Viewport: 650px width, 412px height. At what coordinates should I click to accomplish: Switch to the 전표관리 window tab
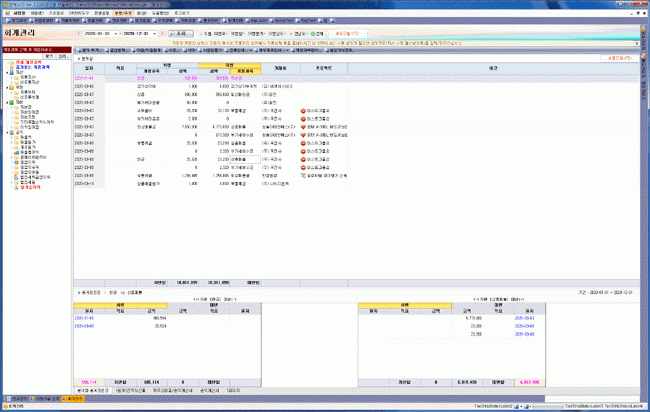pos(16,399)
